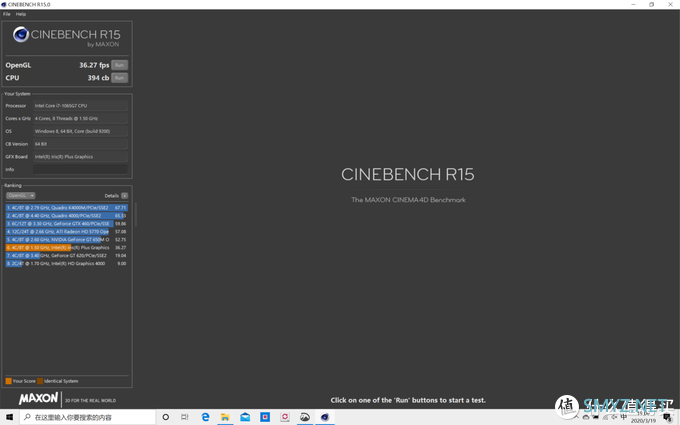The width and height of the screenshot is (680, 425).
Task: Select ranking row GeForce GT 620
Action: click(66, 255)
